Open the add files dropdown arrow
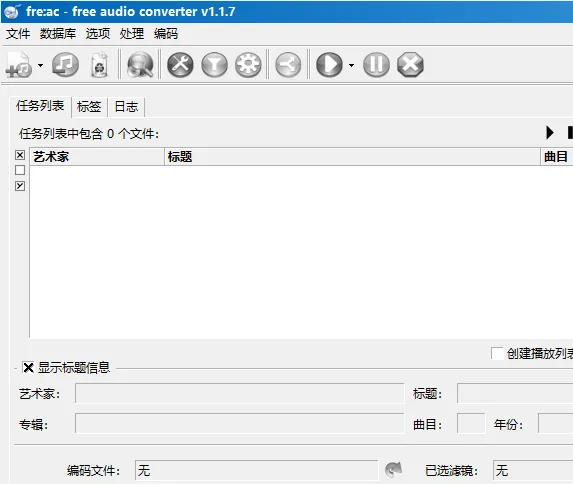 [41, 65]
